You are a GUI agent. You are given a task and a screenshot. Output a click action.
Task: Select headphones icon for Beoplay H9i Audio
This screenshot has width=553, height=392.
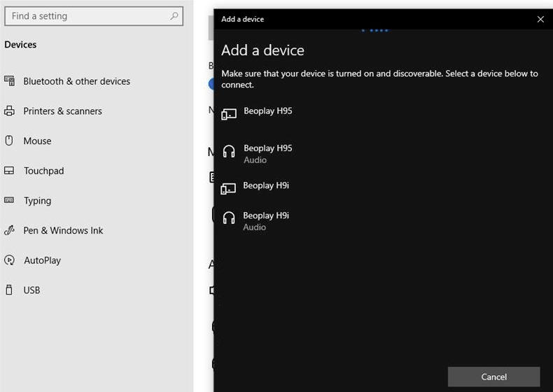tap(229, 218)
